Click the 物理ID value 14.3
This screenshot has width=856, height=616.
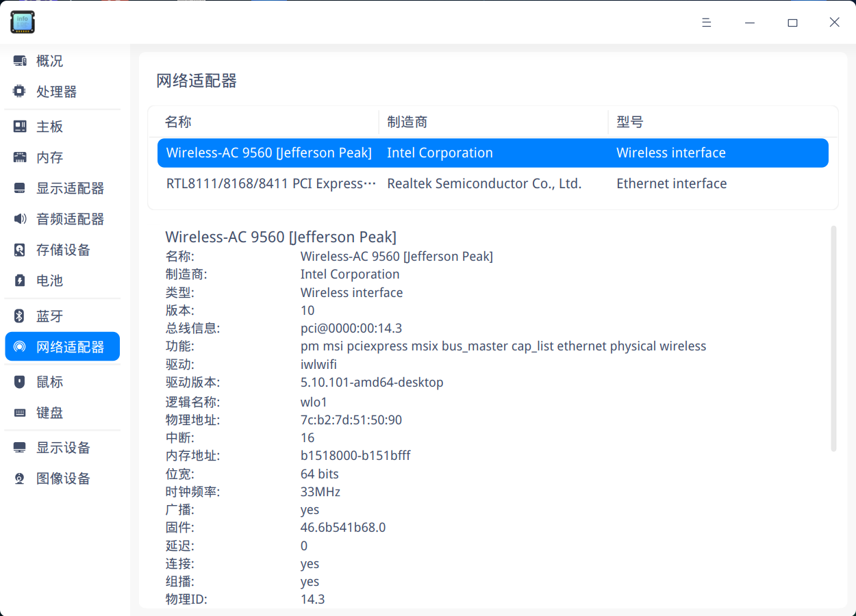(x=313, y=600)
